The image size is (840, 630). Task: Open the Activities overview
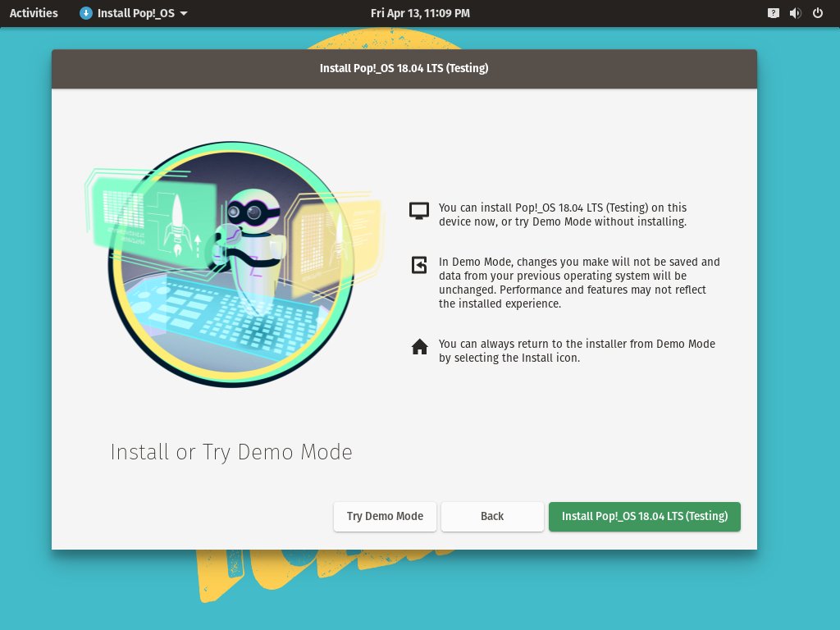tap(34, 13)
